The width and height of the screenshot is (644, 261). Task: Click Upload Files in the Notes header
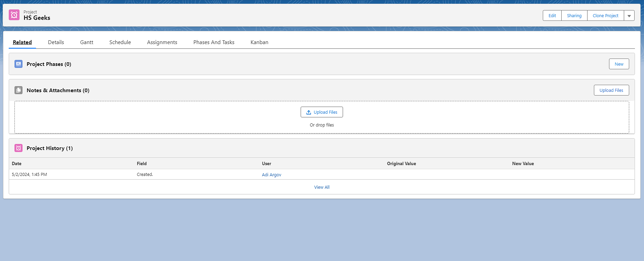coord(611,90)
